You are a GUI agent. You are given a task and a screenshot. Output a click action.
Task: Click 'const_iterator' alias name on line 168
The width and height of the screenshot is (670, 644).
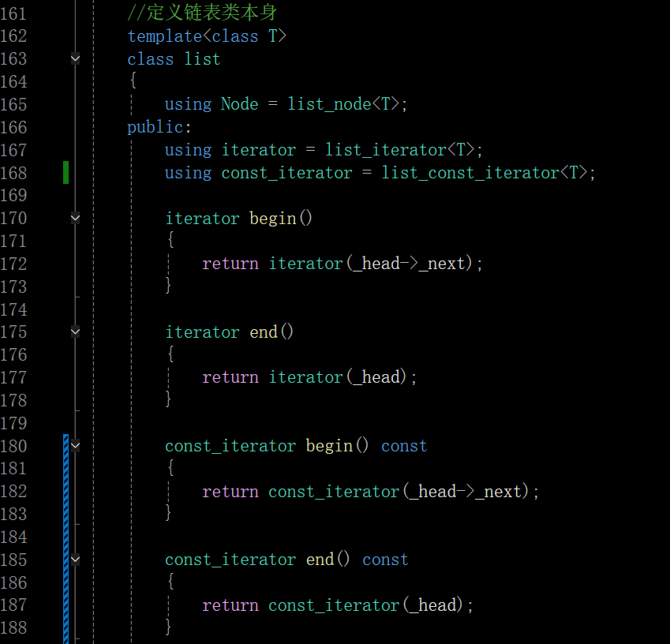286,173
